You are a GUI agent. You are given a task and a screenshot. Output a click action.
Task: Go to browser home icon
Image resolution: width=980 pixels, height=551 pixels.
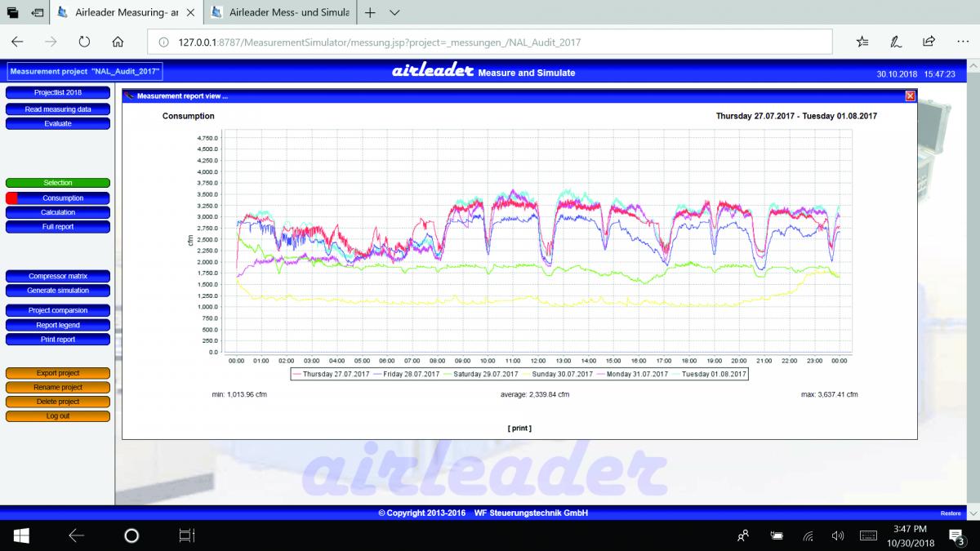(118, 42)
